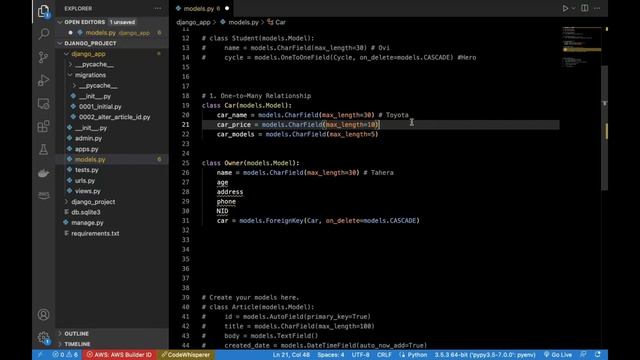The image size is (640, 360).
Task: Open notifications bell in status bar
Action: (x=598, y=355)
